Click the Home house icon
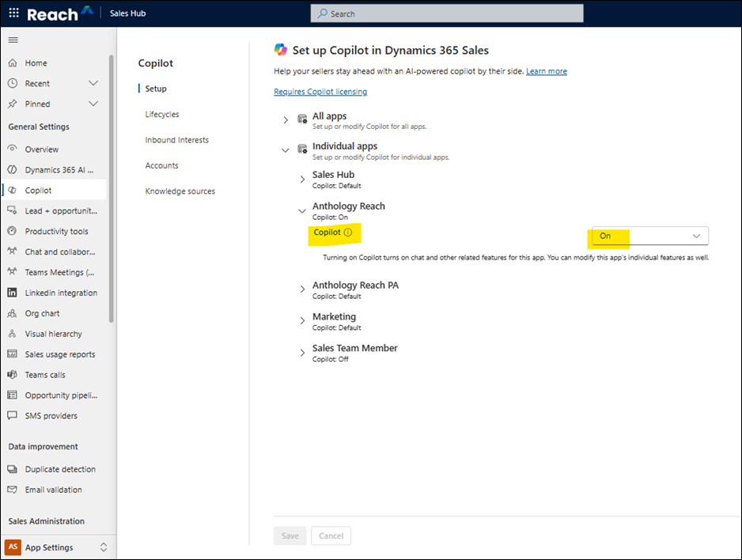This screenshot has width=742, height=560. click(13, 63)
